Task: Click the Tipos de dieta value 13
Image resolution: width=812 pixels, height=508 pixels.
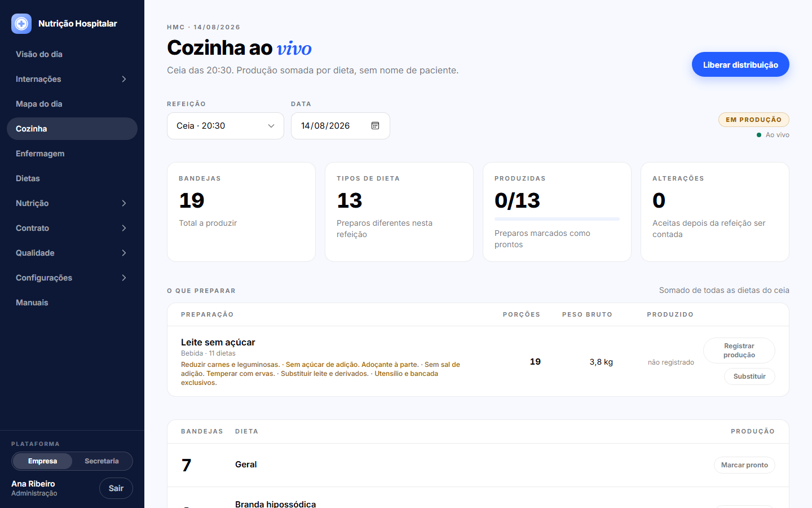Action: coord(350,200)
